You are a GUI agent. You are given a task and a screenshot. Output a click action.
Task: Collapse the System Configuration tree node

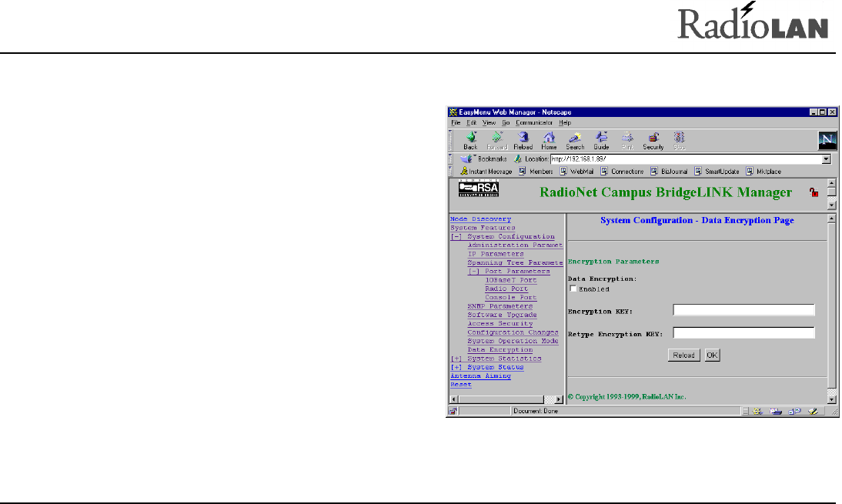click(x=455, y=237)
